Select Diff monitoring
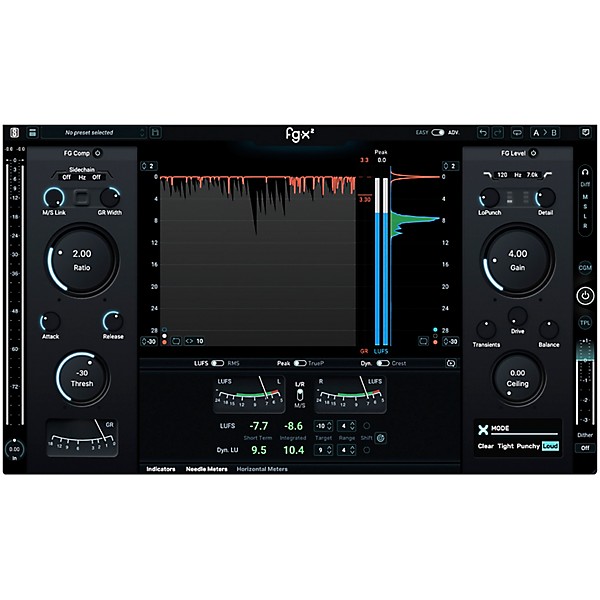 pyautogui.click(x=585, y=184)
